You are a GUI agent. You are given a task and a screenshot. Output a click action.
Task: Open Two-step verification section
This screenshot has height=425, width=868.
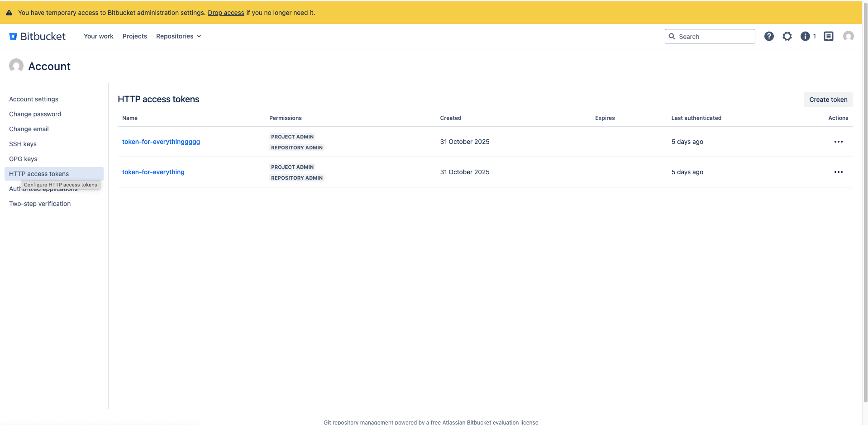[x=40, y=204]
